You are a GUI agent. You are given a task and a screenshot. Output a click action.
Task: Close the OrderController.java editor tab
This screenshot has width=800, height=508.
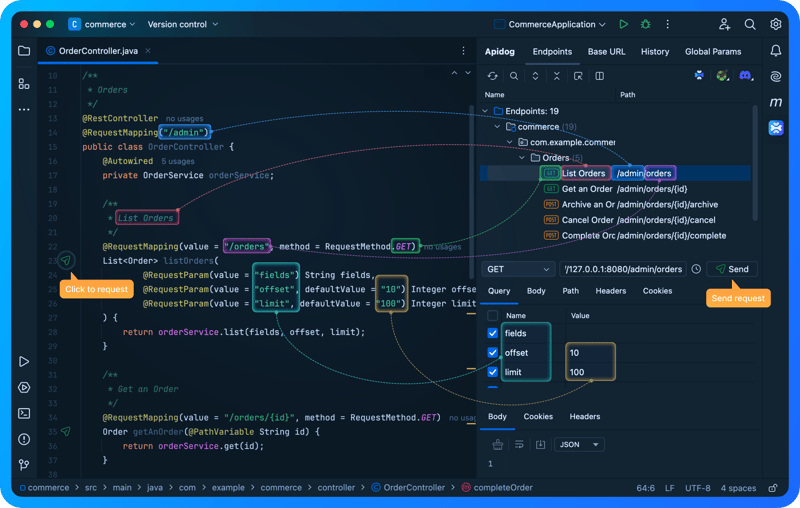tap(147, 50)
